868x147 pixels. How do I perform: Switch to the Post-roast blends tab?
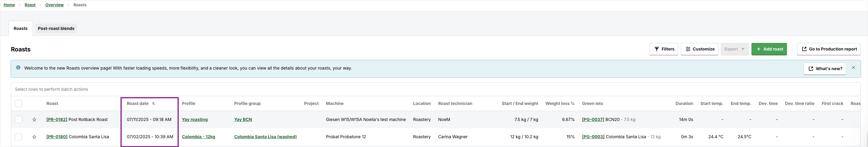point(56,28)
